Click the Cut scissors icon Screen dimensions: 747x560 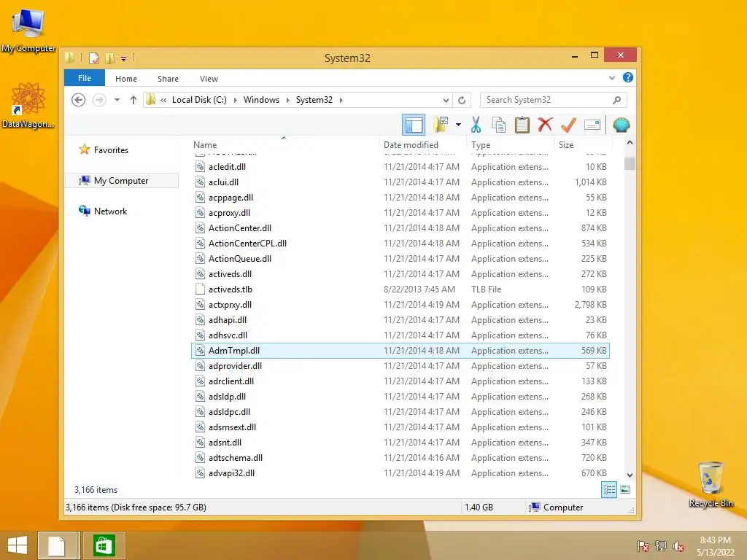(x=476, y=125)
